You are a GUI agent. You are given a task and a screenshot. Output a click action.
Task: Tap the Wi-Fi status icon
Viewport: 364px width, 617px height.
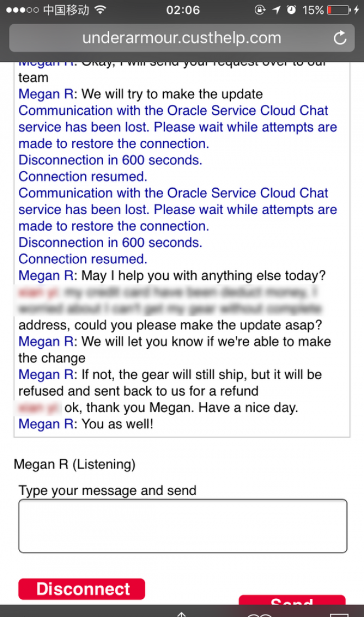(100, 9)
